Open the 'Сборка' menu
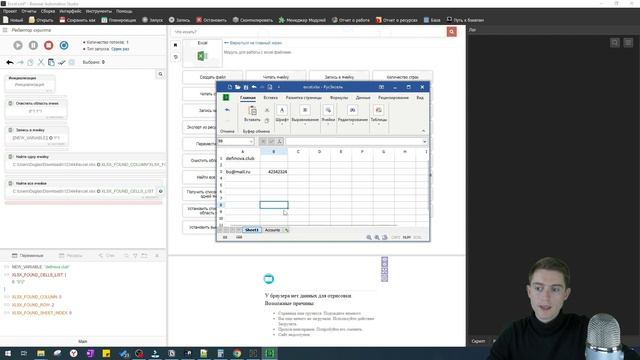640x360 pixels. [x=48, y=11]
